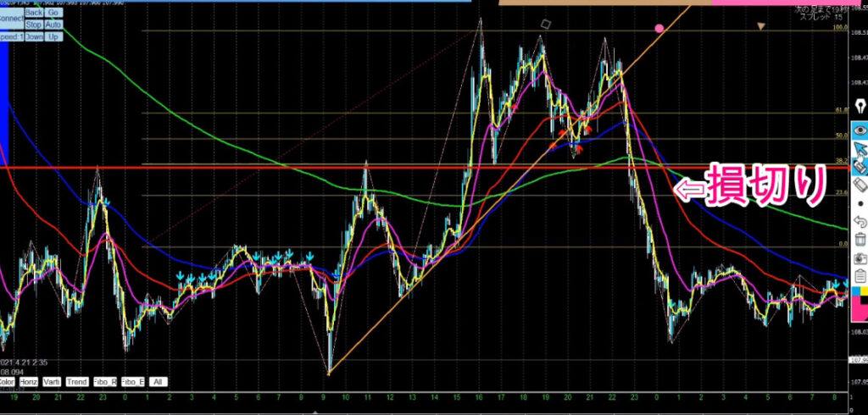Viewport: 868px width, 415px height.
Task: Click hour 9 on the time axis
Action: [323, 396]
